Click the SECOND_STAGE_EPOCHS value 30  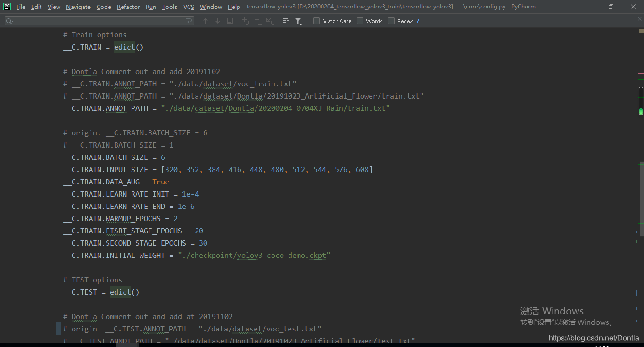[203, 243]
